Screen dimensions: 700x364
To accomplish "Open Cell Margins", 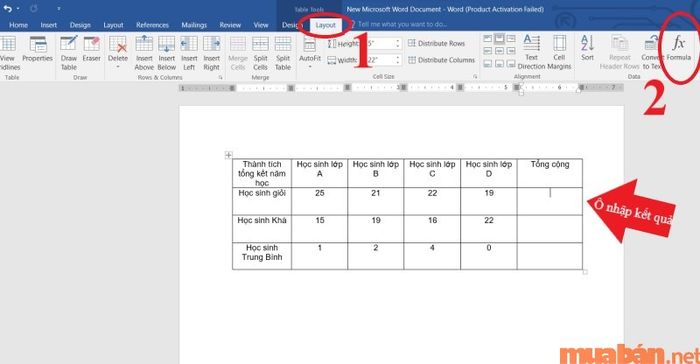I will click(x=559, y=52).
